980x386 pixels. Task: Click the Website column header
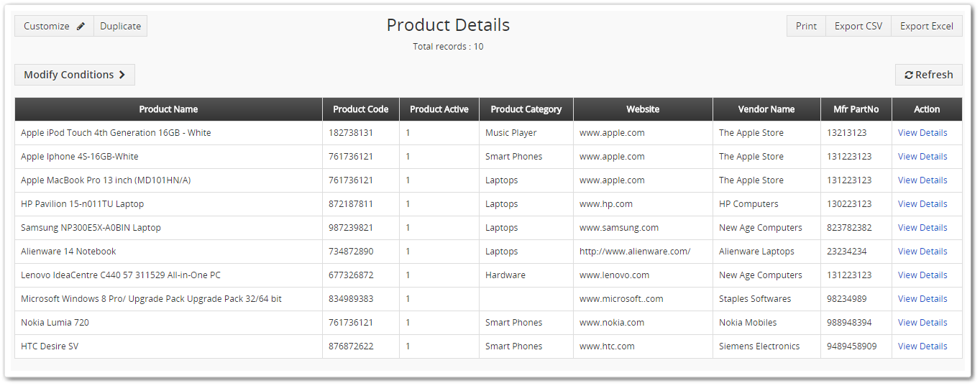pos(642,109)
